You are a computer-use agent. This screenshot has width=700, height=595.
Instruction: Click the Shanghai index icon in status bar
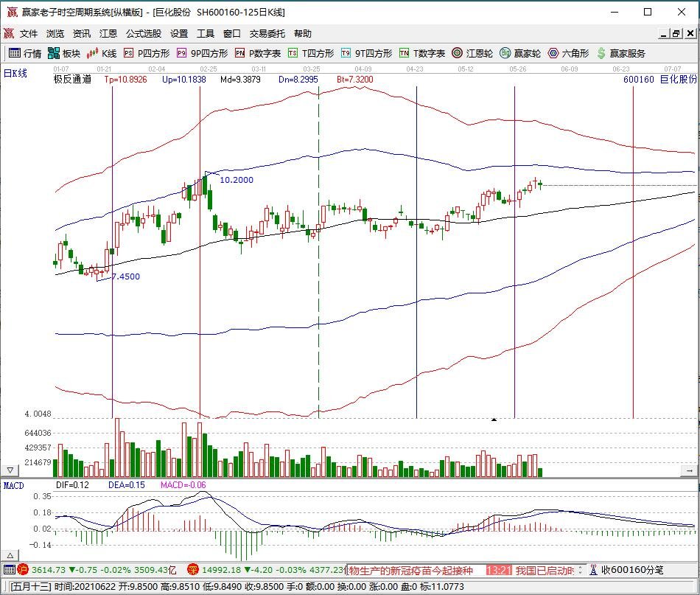[x=23, y=569]
